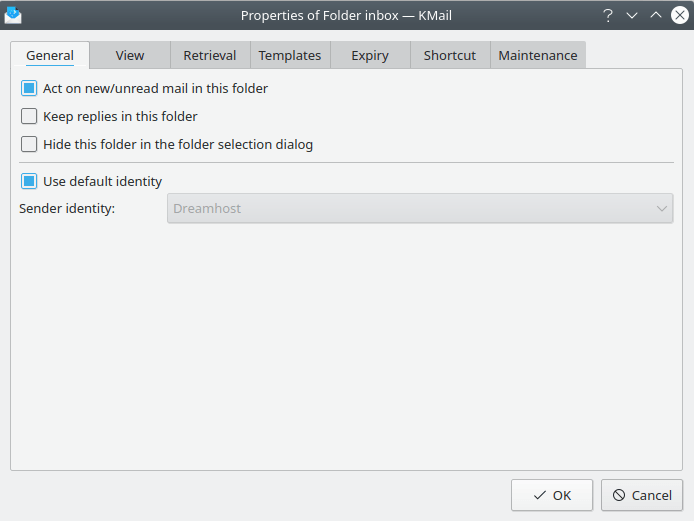Viewport: 694px width, 521px height.
Task: Open the Retrieval tab
Action: pos(210,55)
